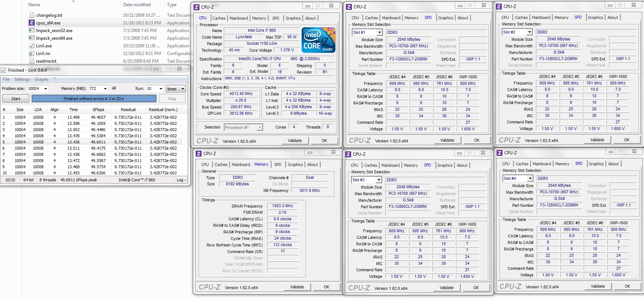Click the CPU-Z title icon of the Slot #1 window
Viewport: 644px width, 300px height.
[x=349, y=7]
